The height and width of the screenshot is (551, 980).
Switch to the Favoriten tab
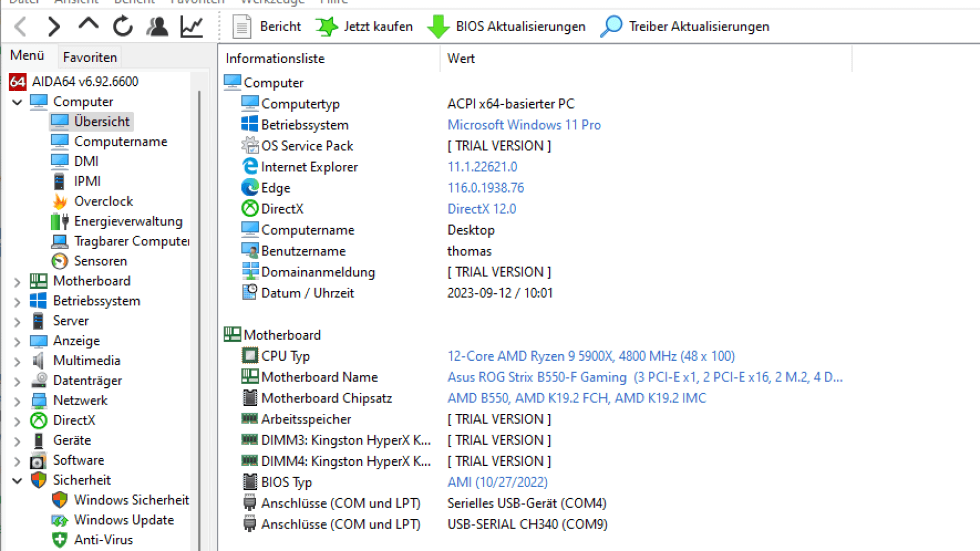90,57
